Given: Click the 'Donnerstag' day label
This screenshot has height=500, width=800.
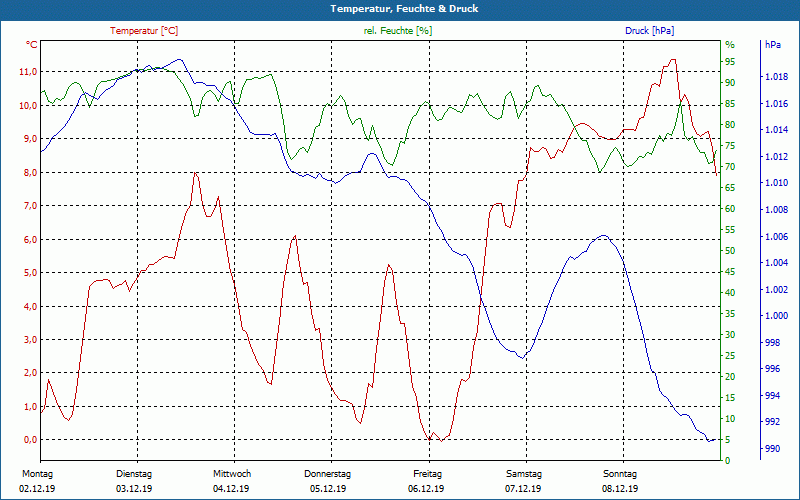Looking at the screenshot, I should point(328,474).
